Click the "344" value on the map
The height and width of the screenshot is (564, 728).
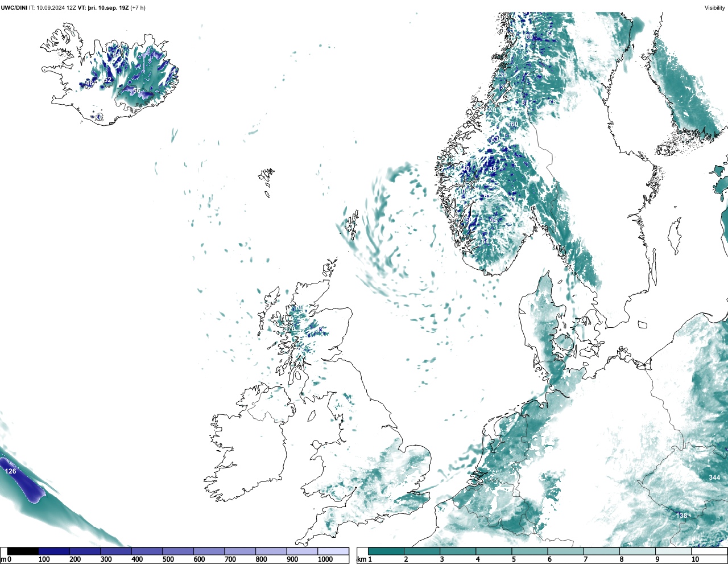point(714,477)
